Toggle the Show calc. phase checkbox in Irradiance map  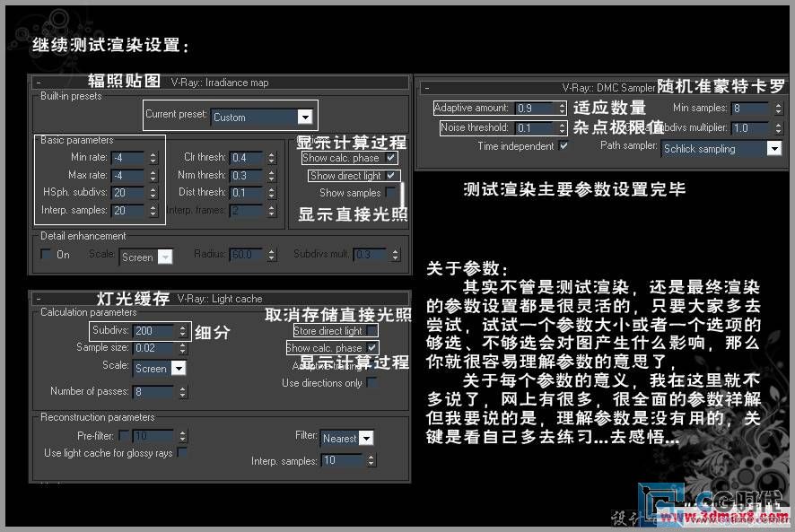click(391, 158)
